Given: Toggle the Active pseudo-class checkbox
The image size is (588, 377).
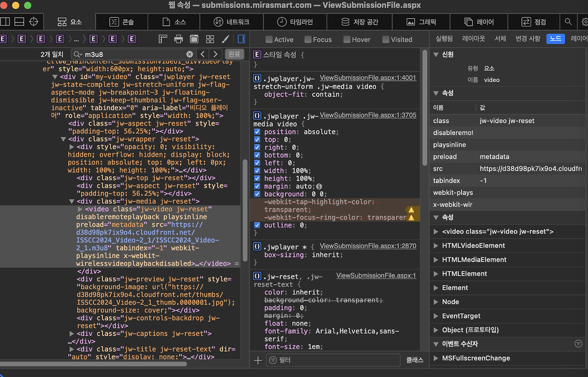Looking at the screenshot, I should 269,40.
